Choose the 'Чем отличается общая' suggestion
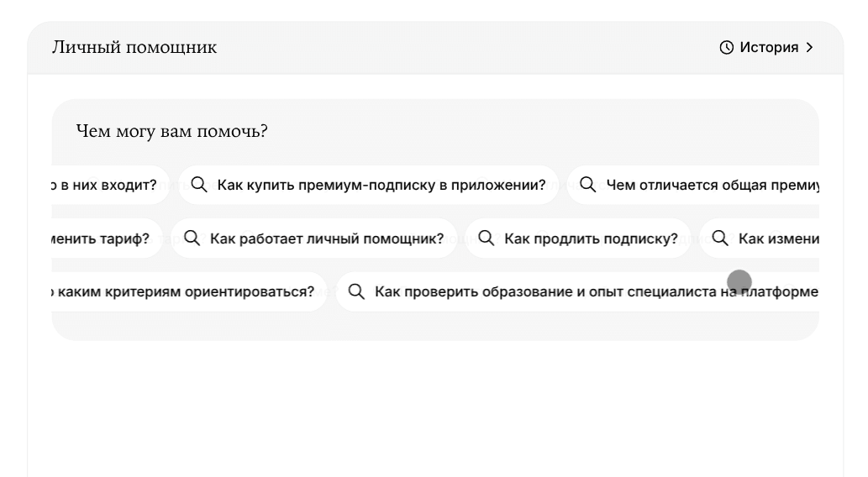The width and height of the screenshot is (868, 477). 712,185
